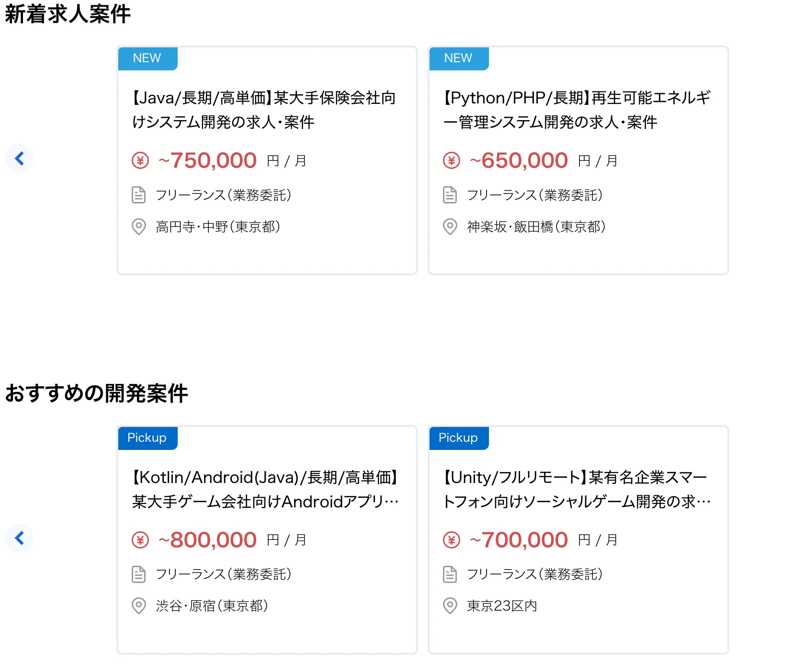Click Pickup badge on the Unity card
The width and height of the screenshot is (793, 672).
(459, 438)
